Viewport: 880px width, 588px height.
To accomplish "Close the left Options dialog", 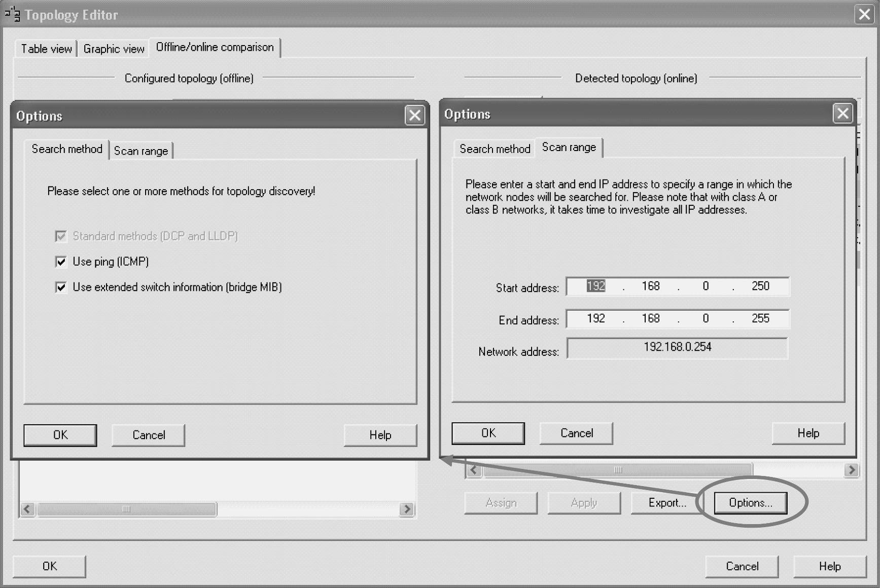I will pyautogui.click(x=414, y=116).
